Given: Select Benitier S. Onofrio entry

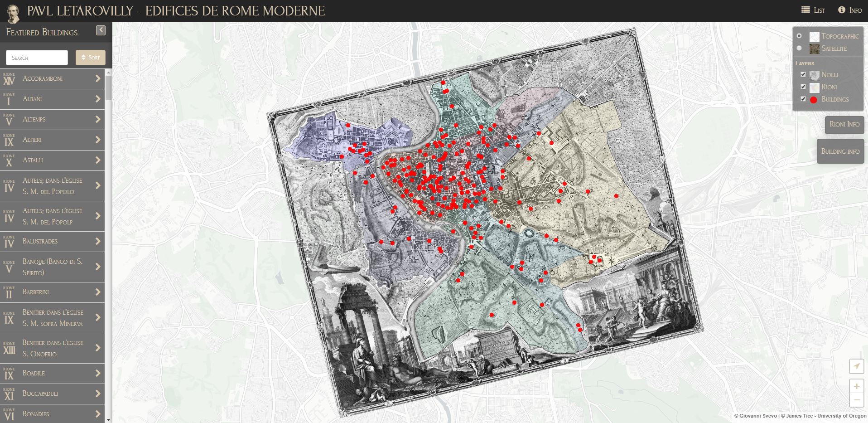Looking at the screenshot, I should pos(52,348).
